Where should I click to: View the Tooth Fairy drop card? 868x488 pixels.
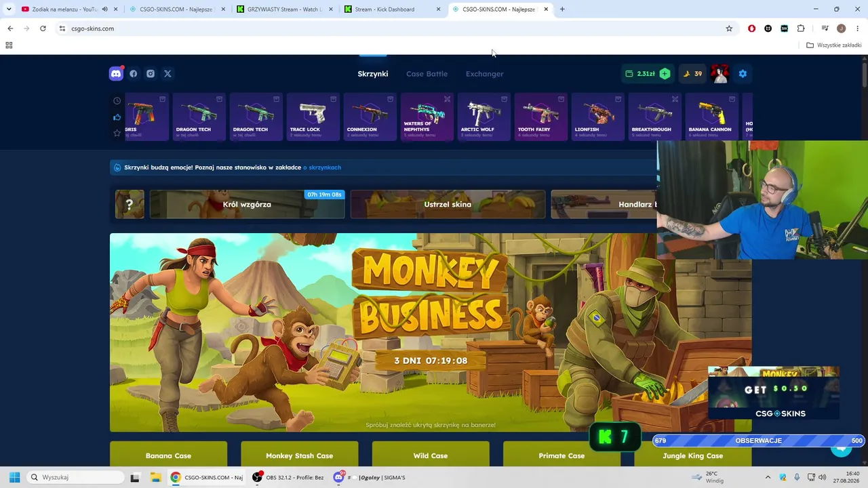541,117
